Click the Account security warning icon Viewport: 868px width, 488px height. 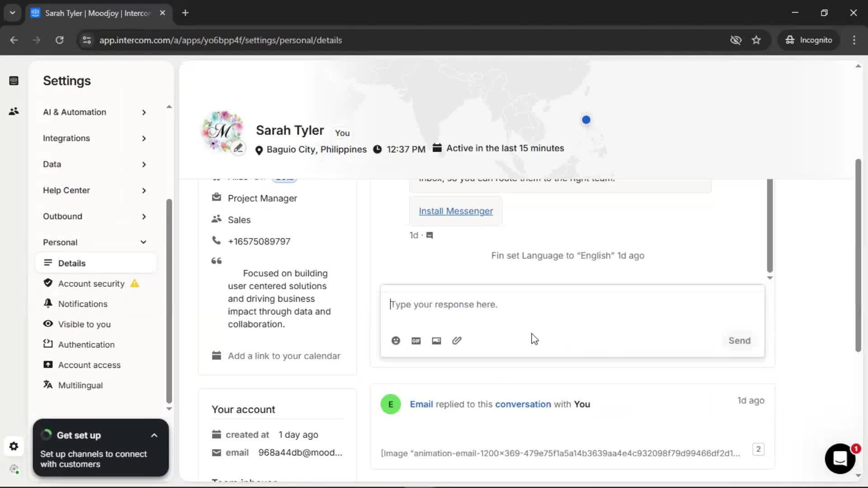coord(134,283)
